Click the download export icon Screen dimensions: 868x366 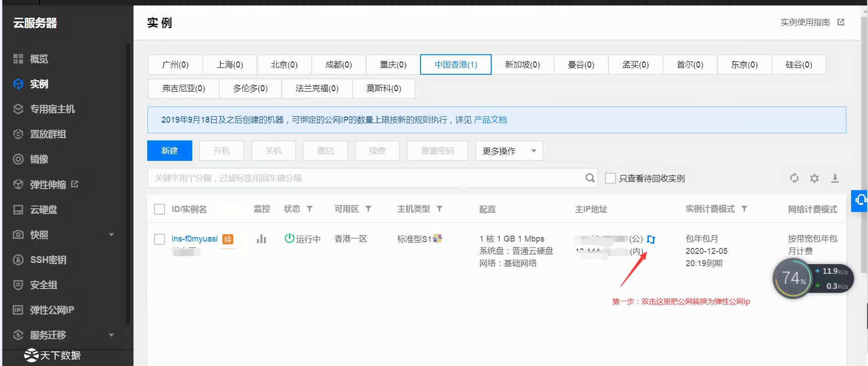835,178
